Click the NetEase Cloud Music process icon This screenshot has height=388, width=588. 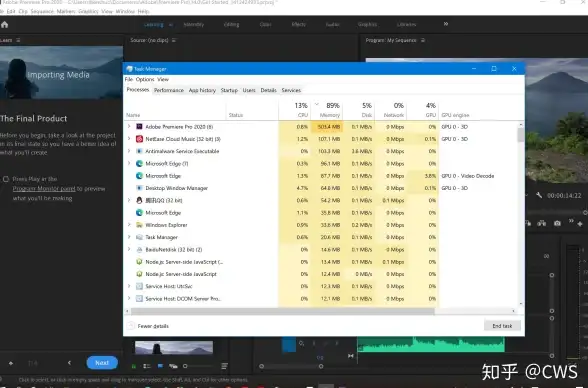[x=139, y=139]
